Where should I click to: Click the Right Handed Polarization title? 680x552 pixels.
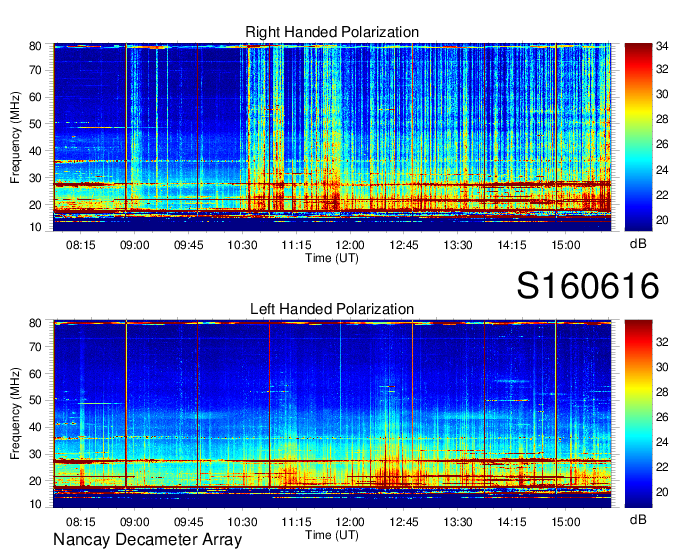332,32
